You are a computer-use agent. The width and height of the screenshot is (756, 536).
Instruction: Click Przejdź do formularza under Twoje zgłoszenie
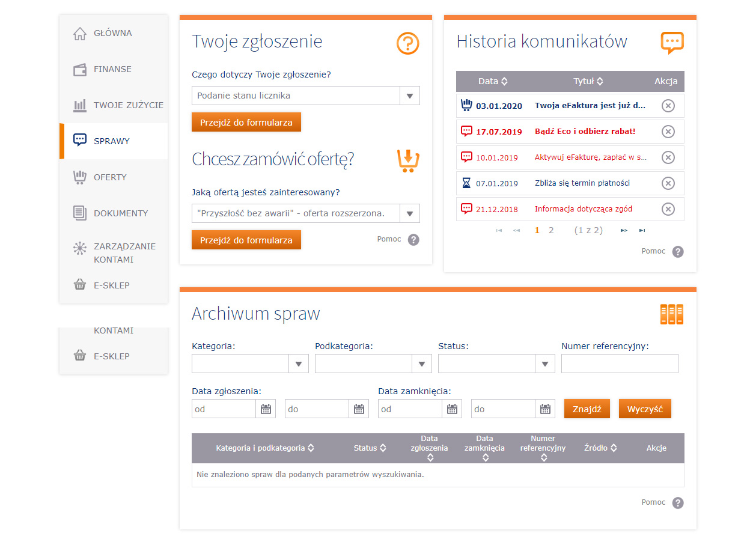[x=246, y=121]
